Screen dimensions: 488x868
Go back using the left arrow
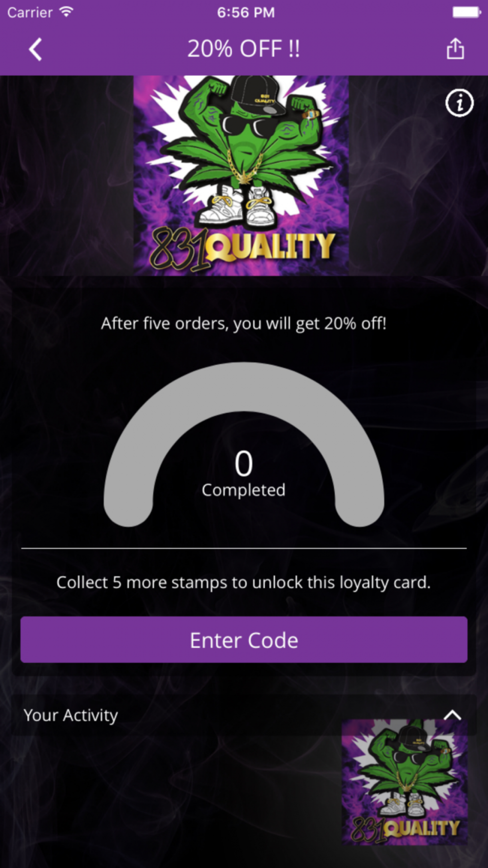35,49
